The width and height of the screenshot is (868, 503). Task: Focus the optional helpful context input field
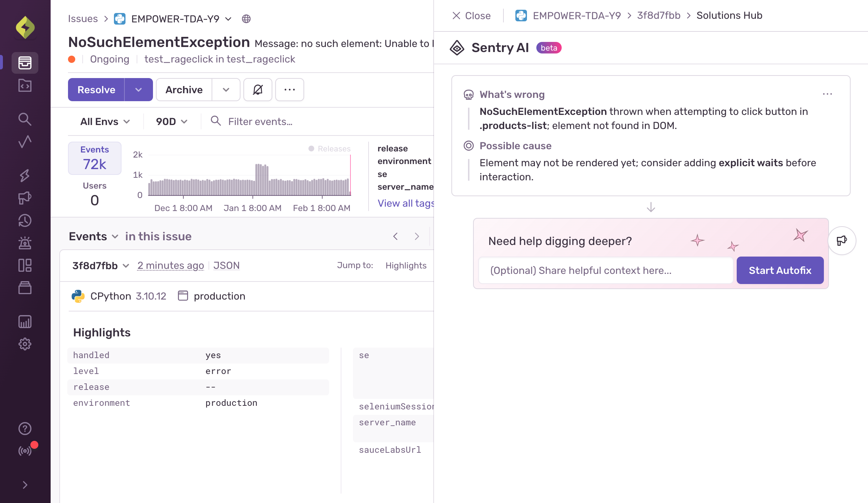point(605,270)
